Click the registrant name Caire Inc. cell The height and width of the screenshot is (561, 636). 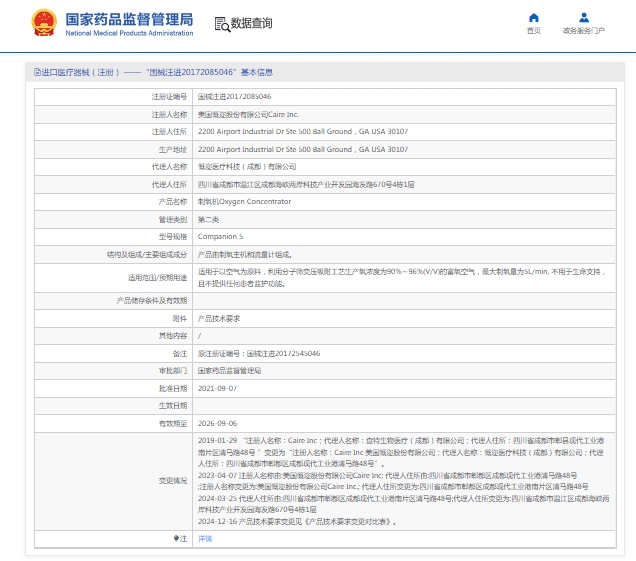248,114
